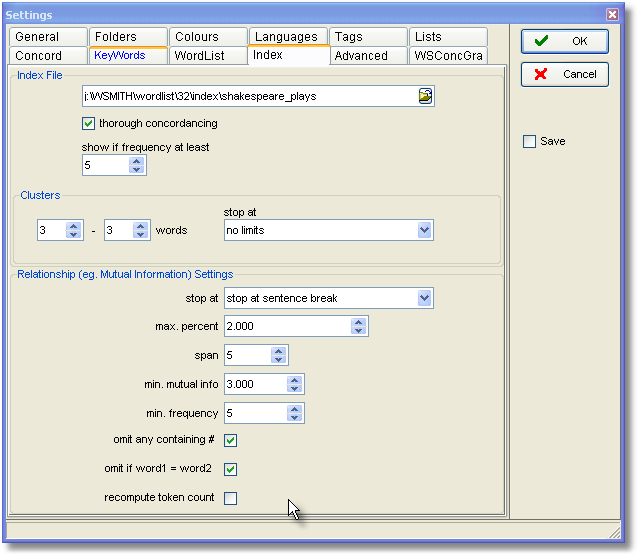Uncheck omit if word1 = word2
Screen dimensions: 639x557
(x=231, y=469)
